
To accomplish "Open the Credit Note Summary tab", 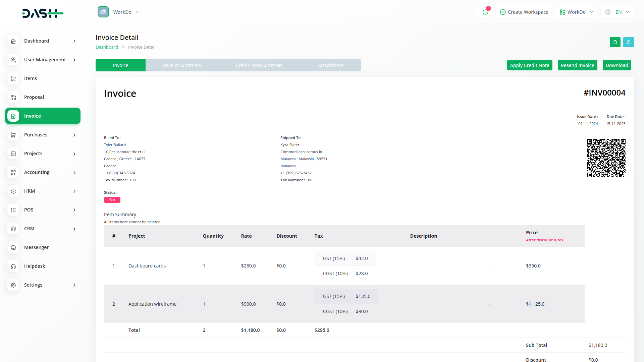I will pyautogui.click(x=259, y=65).
